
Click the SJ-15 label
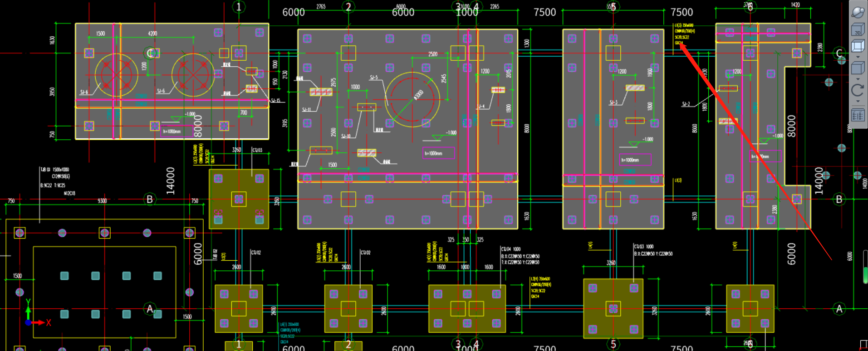click(x=275, y=101)
